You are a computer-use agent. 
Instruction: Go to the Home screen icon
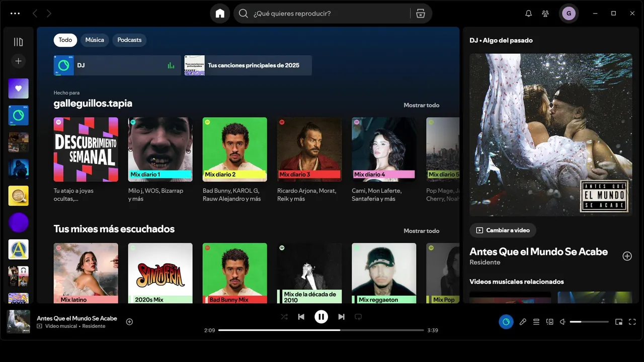pos(220,14)
